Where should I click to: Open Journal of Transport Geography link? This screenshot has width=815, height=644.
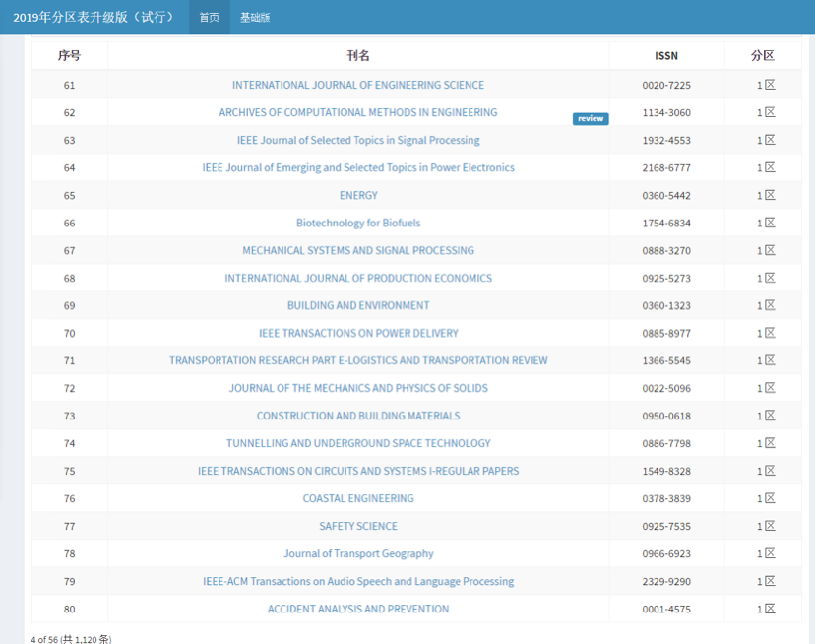[358, 553]
